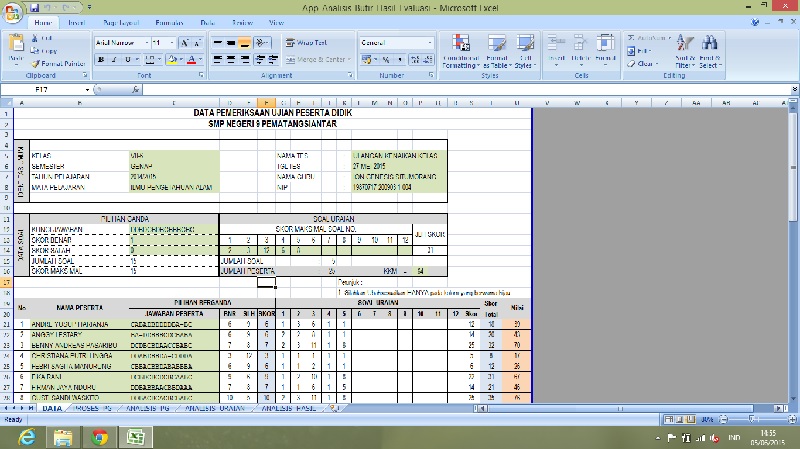Screen dimensions: 800x449
Task: Toggle Bold formatting
Action: 101,60
